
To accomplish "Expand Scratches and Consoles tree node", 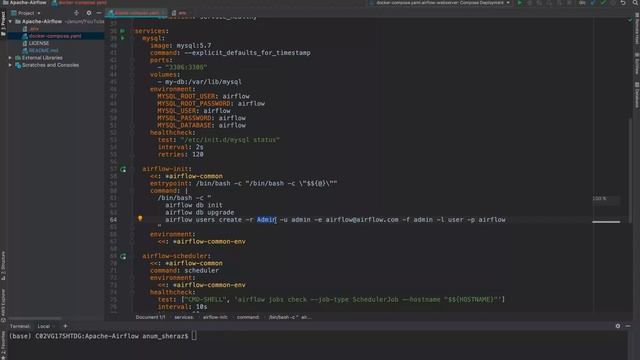I will point(11,65).
